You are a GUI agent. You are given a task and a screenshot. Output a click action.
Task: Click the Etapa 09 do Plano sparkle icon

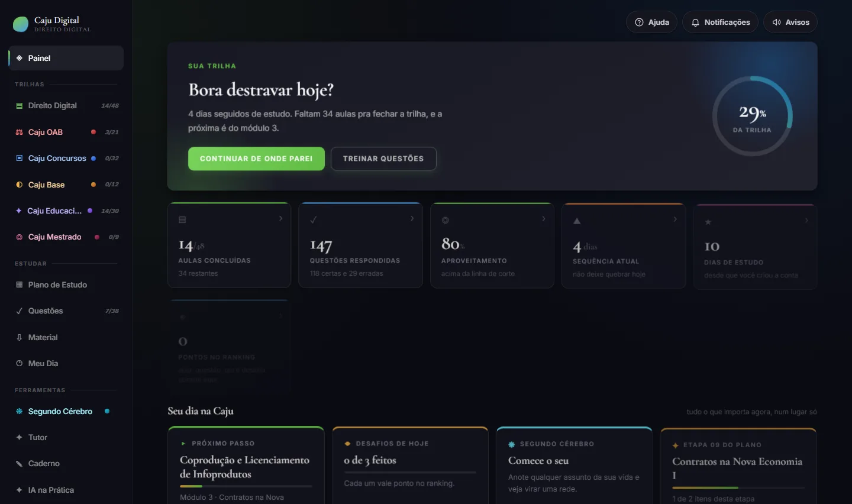click(x=676, y=445)
